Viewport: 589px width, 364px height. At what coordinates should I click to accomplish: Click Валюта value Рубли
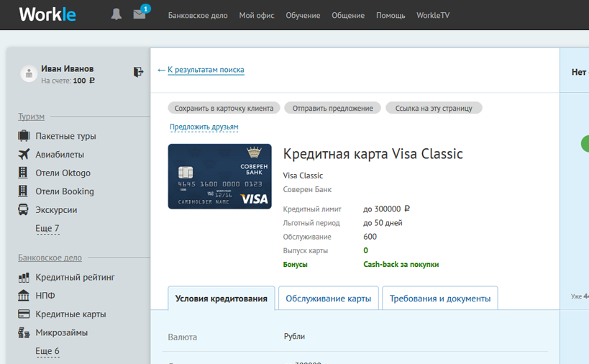[x=294, y=336]
